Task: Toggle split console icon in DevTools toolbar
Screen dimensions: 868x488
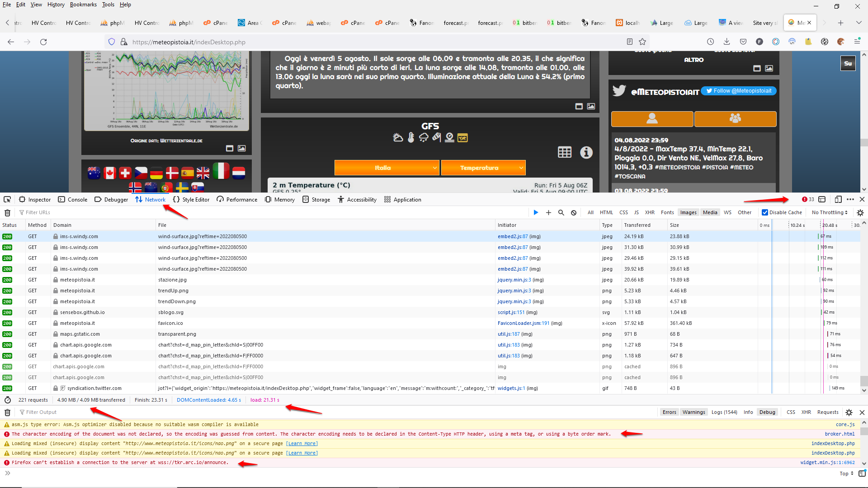Action: tap(822, 199)
